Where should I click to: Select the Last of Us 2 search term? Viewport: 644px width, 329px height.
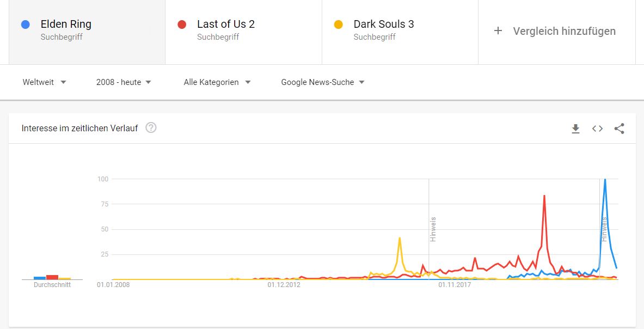pos(243,32)
